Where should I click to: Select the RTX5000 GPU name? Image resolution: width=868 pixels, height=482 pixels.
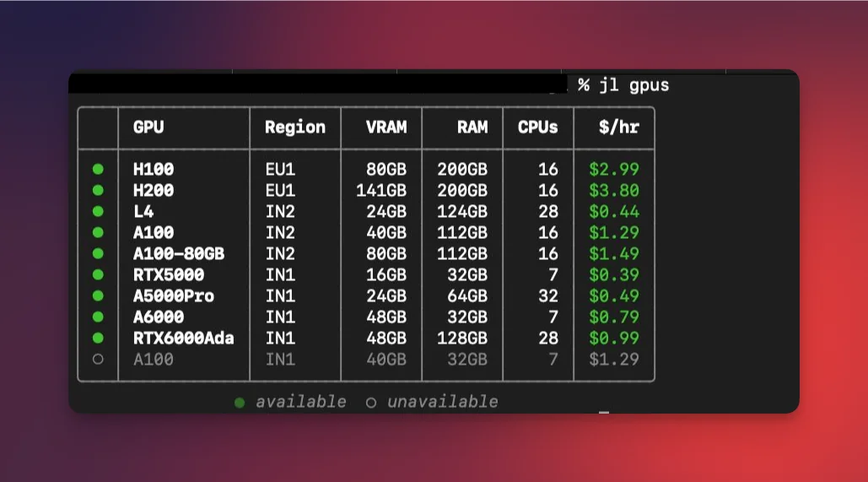click(169, 274)
